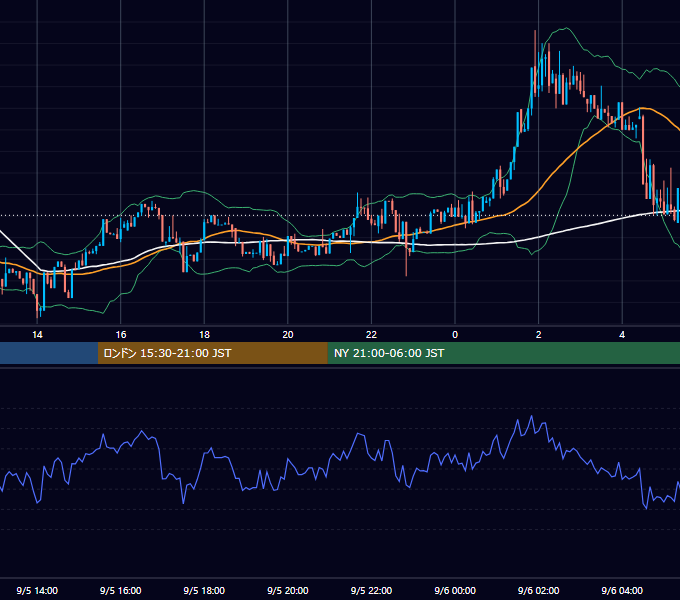Click the 22 hour axis label
This screenshot has width=680, height=600.
tap(371, 335)
